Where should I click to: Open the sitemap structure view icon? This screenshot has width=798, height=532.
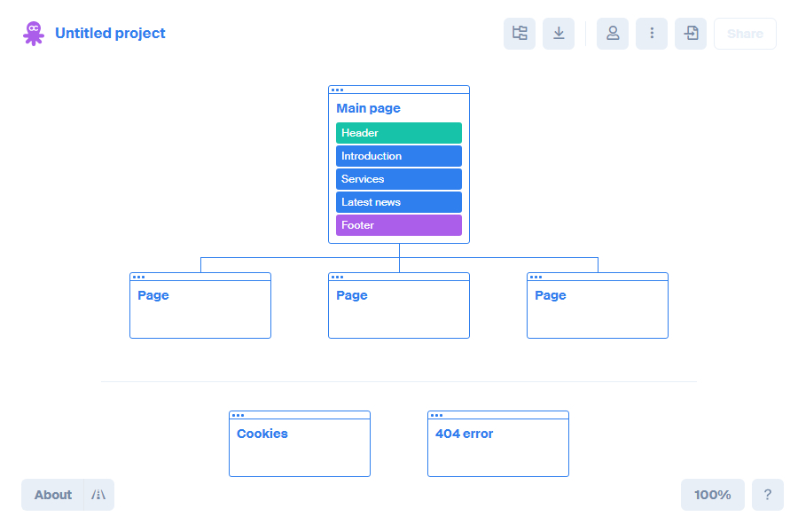click(520, 34)
